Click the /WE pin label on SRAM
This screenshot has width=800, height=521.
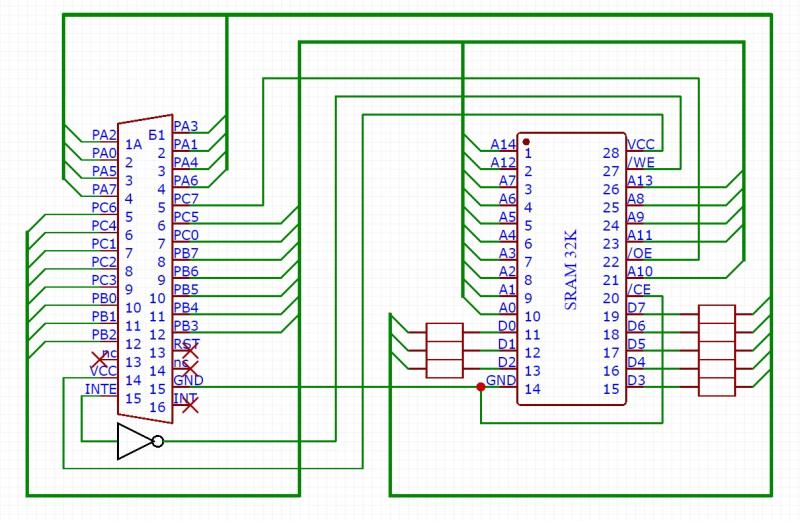(x=641, y=162)
